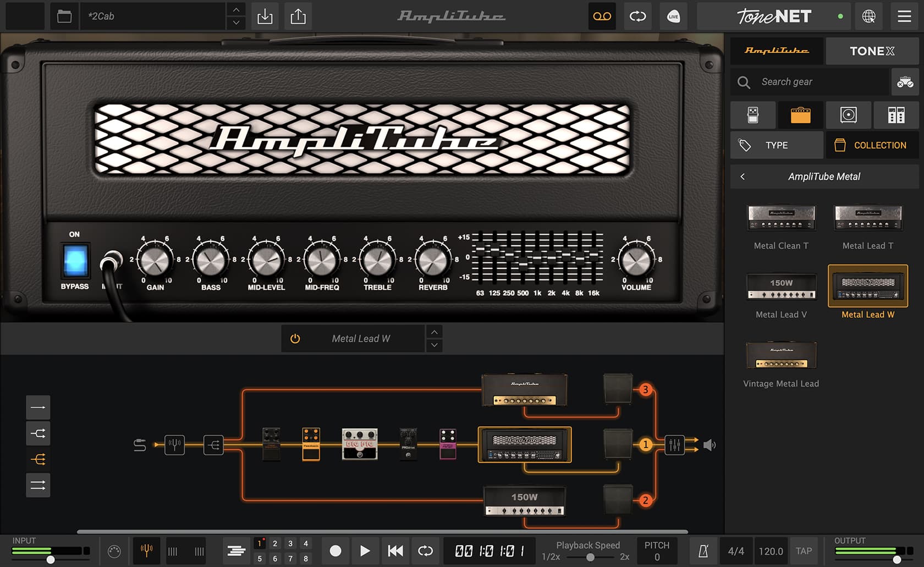Viewport: 924px width, 567px height.
Task: Open the tape recorder view
Action: [602, 16]
